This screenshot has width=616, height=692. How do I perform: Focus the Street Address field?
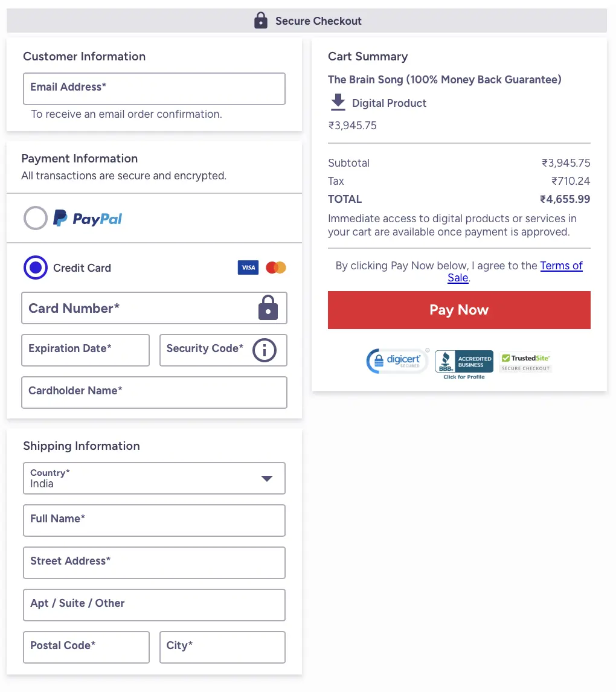[154, 563]
